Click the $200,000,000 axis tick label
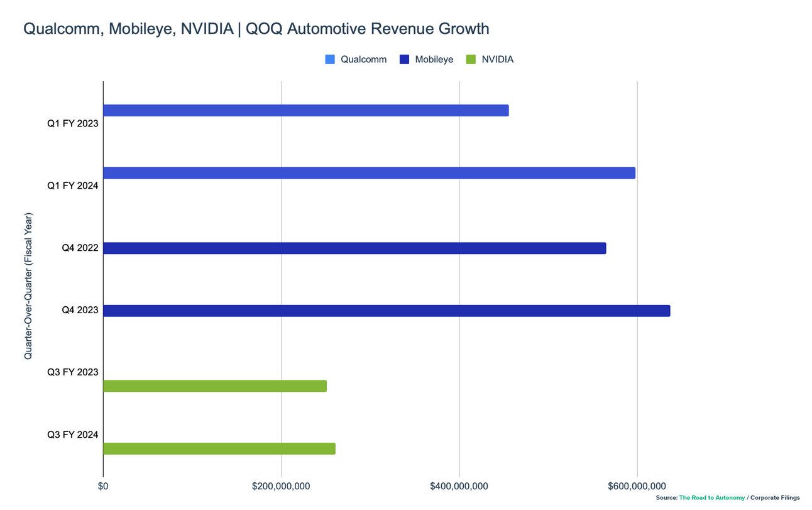Screen dimensions: 812x510 [x=281, y=486]
